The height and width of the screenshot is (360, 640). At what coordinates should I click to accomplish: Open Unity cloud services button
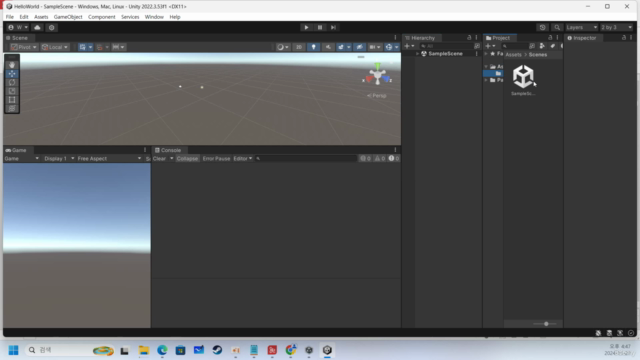pyautogui.click(x=37, y=27)
